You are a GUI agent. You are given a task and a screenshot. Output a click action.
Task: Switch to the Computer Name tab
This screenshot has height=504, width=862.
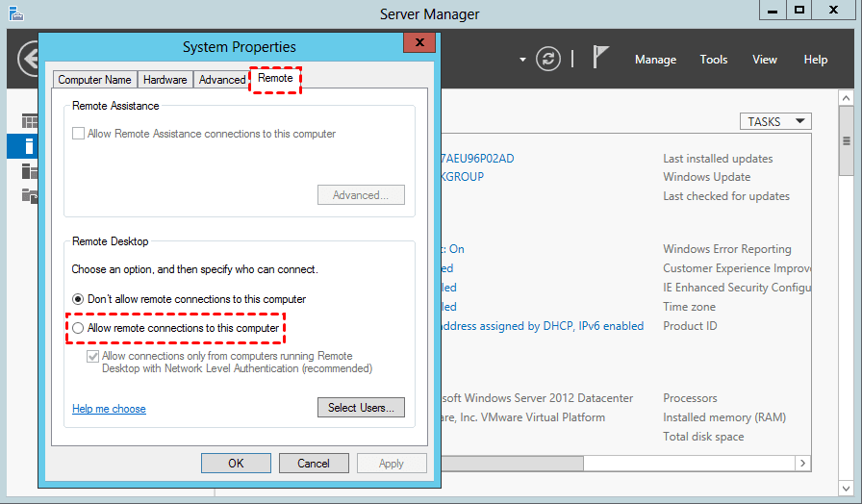[x=94, y=80]
